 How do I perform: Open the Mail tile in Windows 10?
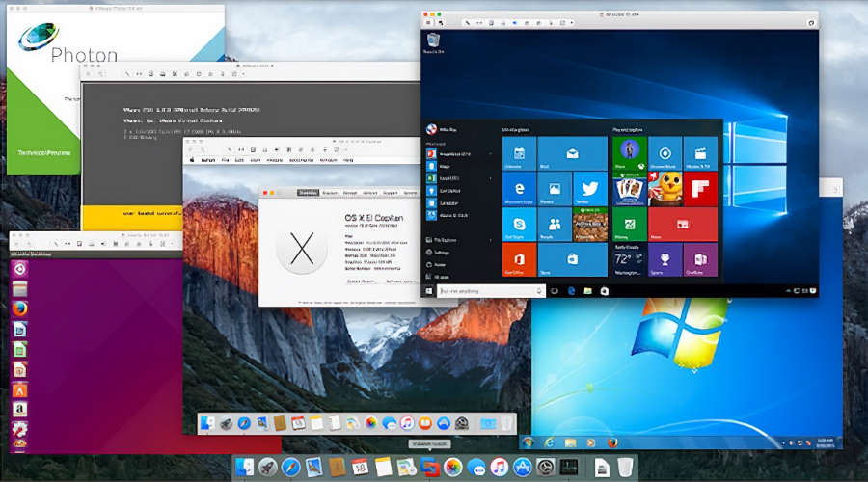coord(572,154)
